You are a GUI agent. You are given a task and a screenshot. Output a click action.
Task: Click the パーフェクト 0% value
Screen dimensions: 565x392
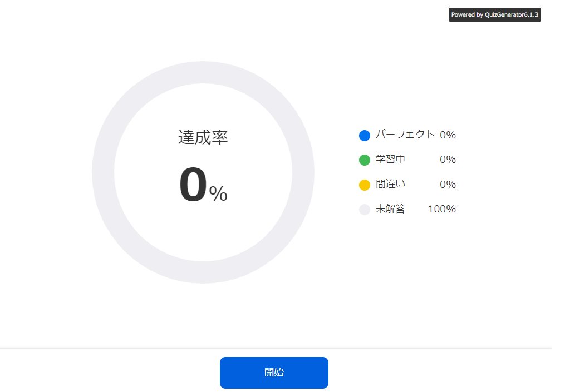coord(448,135)
